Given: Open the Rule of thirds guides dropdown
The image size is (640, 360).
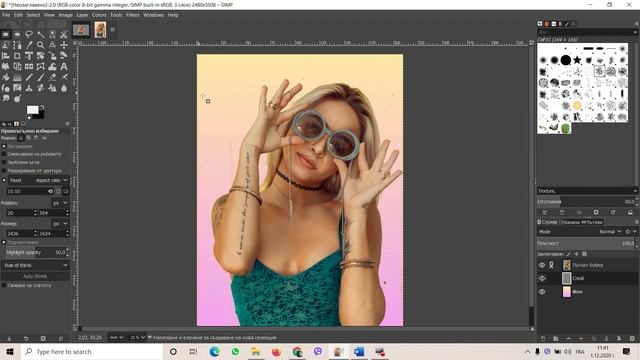Looking at the screenshot, I should coord(35,265).
